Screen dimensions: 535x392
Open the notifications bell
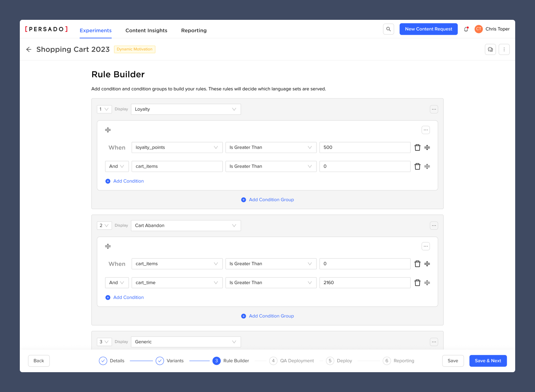pos(466,29)
